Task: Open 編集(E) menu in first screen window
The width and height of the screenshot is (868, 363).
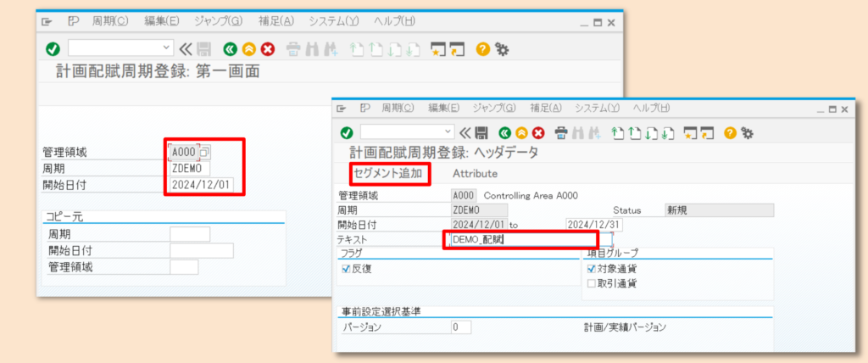Action: tap(162, 21)
